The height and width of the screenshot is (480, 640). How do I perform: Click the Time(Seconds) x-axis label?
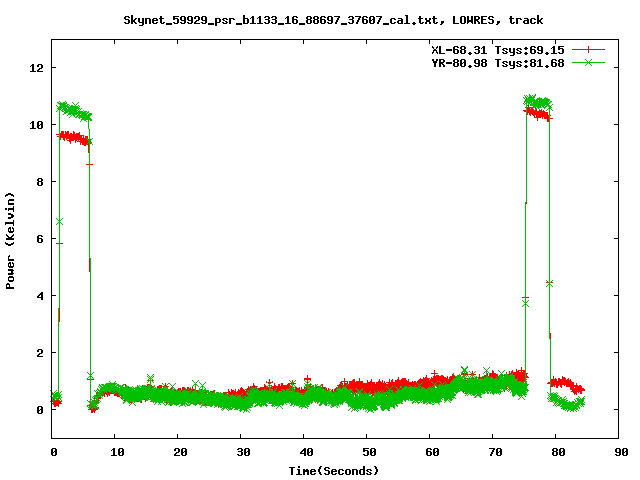click(x=333, y=471)
